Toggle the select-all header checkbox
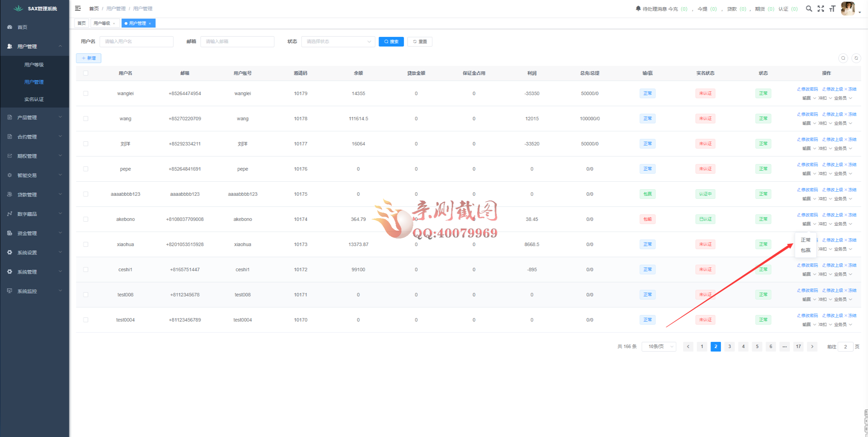This screenshot has height=437, width=868. click(86, 73)
